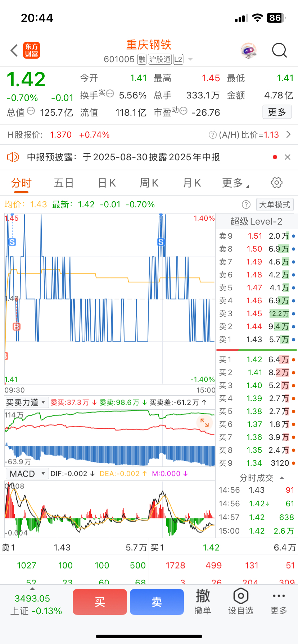The width and height of the screenshot is (298, 644).
Task: Expand 更多 chart period dropdown
Action: pyautogui.click(x=235, y=183)
